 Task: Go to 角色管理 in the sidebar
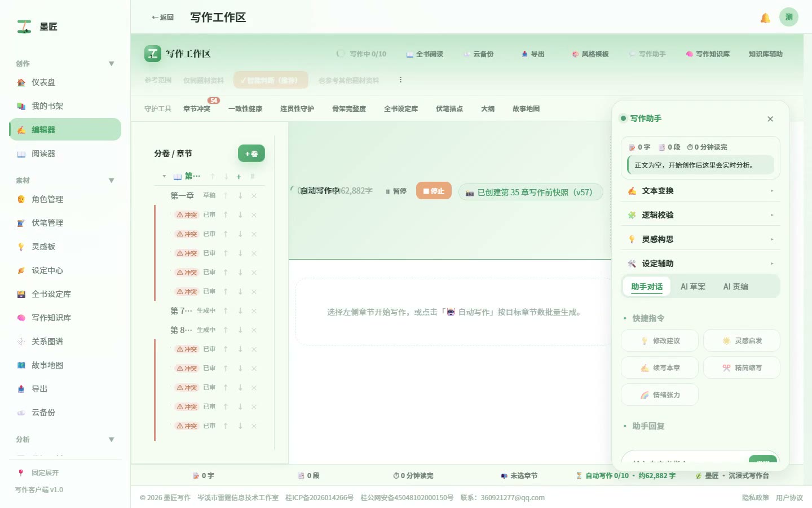65,199
